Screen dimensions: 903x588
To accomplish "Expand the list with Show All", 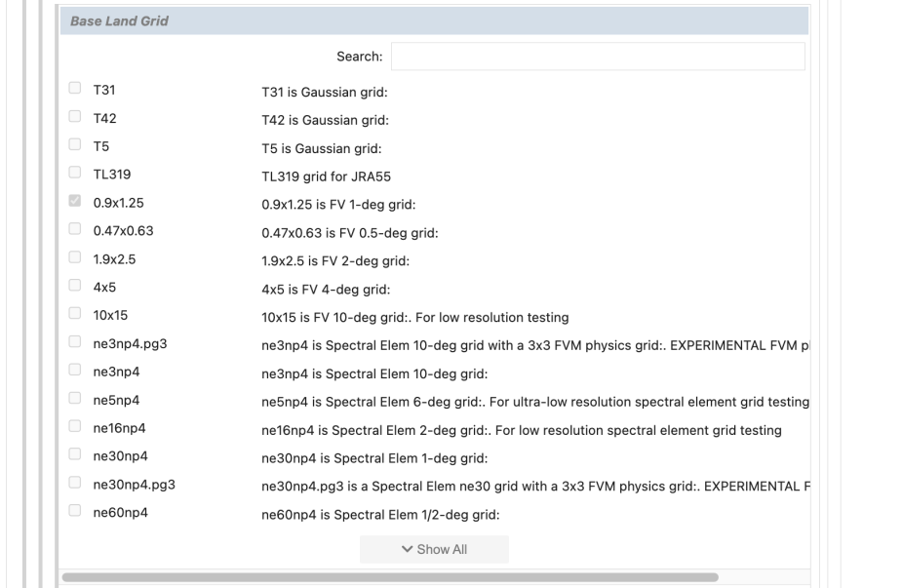I will (434, 549).
